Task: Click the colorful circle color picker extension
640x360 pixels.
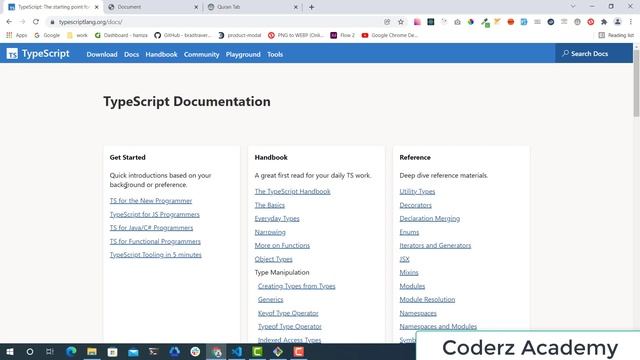Action: pyautogui.click(x=471, y=22)
